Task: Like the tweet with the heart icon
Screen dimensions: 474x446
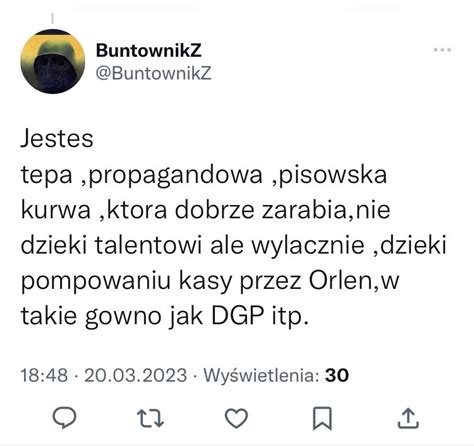Action: (236, 418)
